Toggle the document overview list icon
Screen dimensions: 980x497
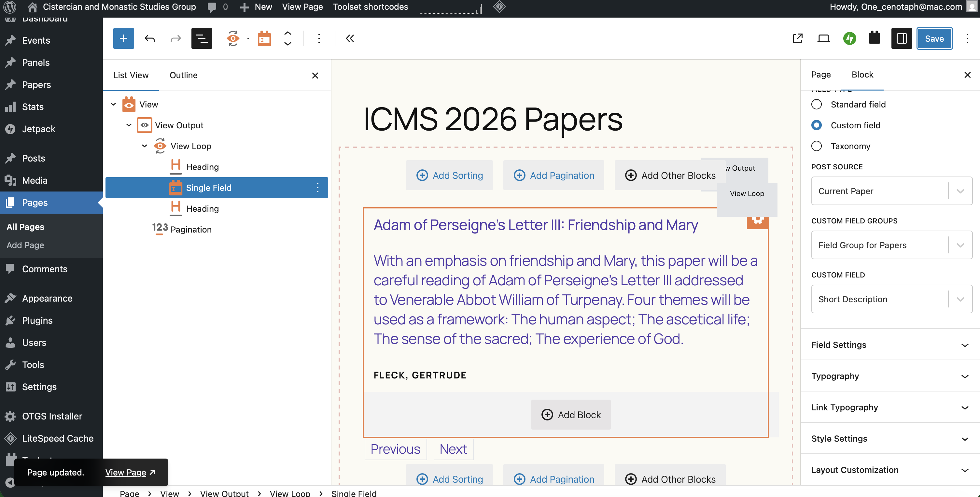(x=201, y=38)
